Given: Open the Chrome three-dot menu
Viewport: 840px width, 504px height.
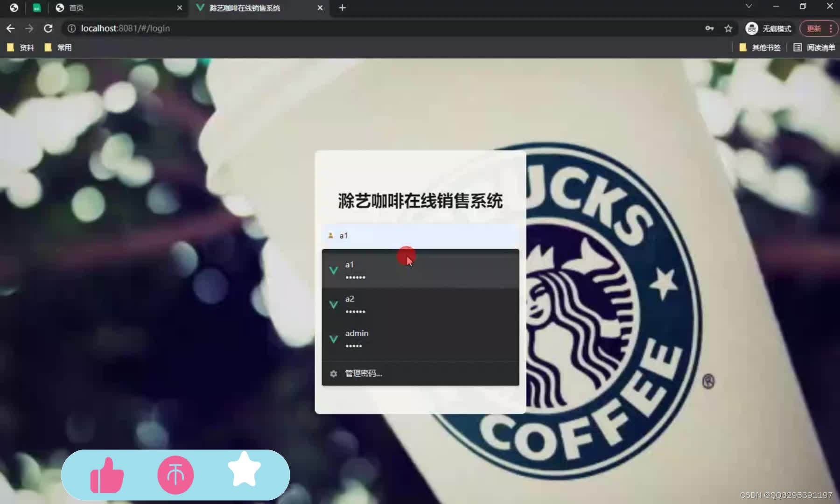Looking at the screenshot, I should coord(831,28).
